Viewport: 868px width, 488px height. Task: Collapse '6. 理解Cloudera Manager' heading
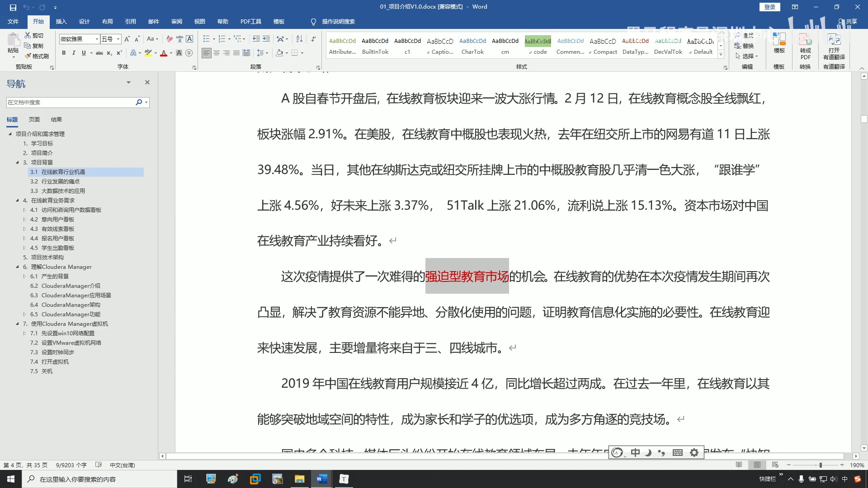click(x=18, y=267)
